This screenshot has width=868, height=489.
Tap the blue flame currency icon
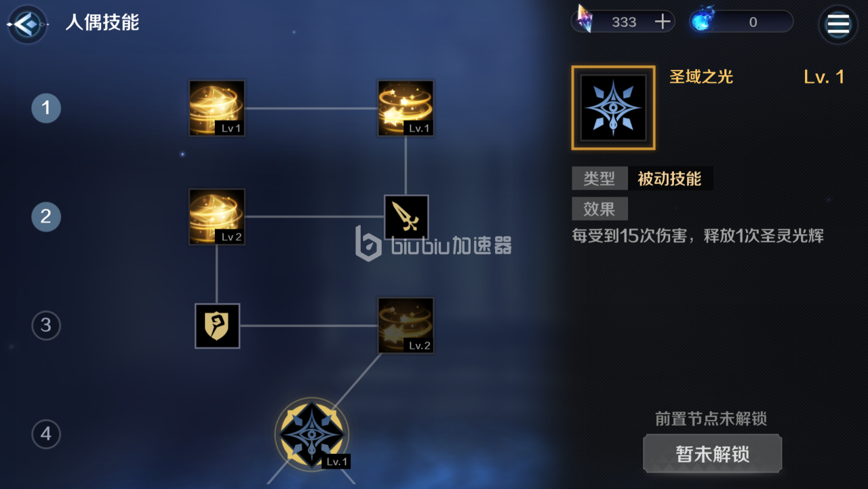tap(703, 20)
